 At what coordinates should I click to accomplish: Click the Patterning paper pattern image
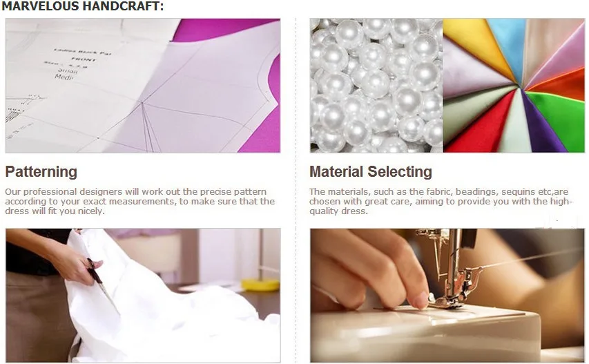pyautogui.click(x=143, y=86)
